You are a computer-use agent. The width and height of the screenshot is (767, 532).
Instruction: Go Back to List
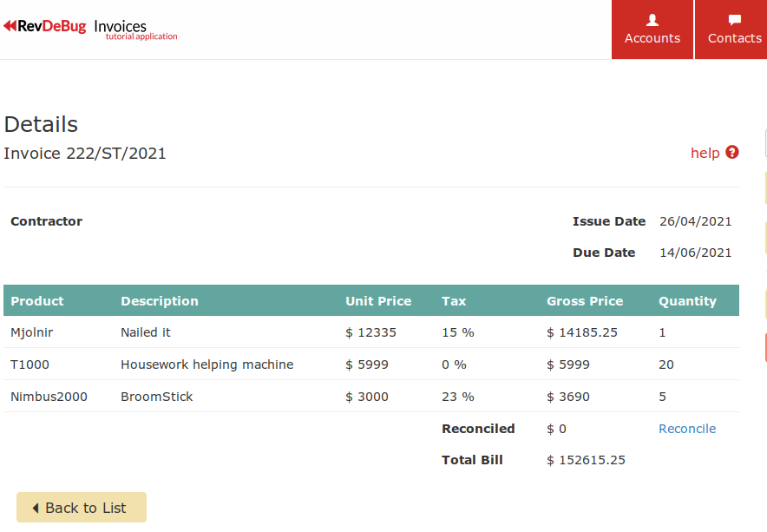pyautogui.click(x=82, y=508)
